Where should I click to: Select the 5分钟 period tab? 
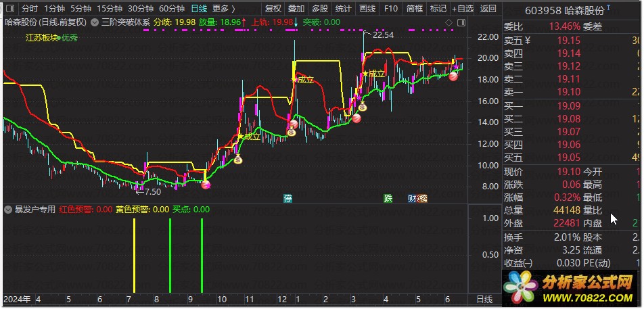[80, 8]
